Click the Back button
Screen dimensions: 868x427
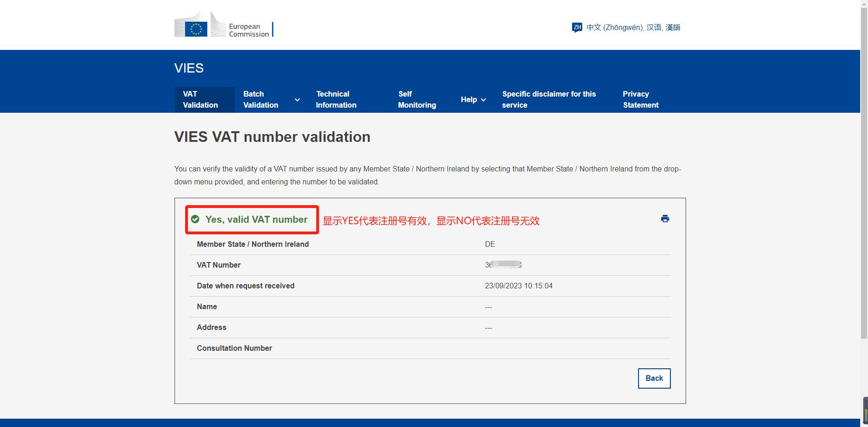click(x=654, y=378)
